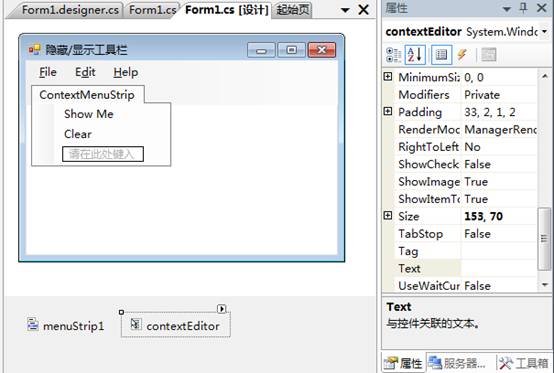Switch to the Form1.designer.cs tab
The image size is (554, 373).
point(70,10)
